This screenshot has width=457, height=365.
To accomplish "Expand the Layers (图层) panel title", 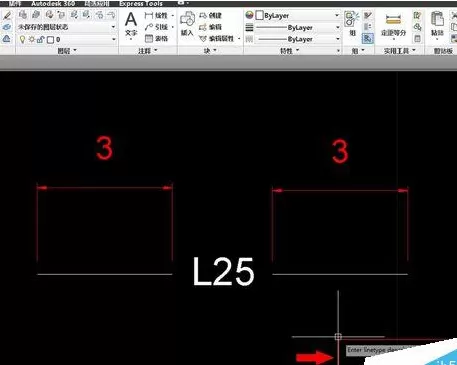I will [67, 51].
